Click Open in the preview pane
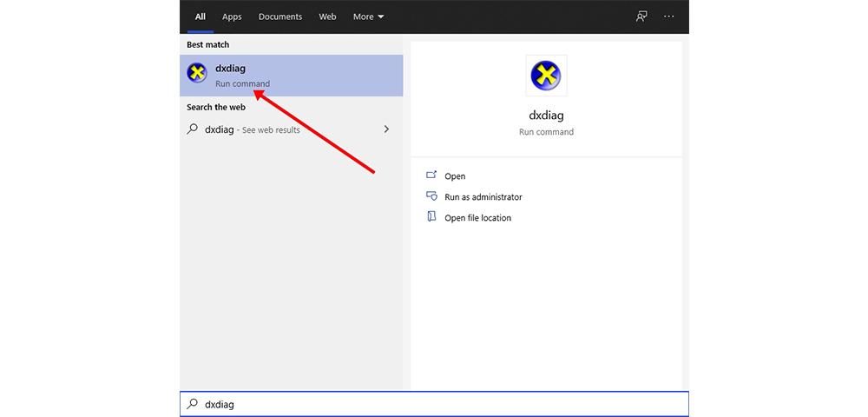Viewport: 868px width, 417px height. coord(455,176)
